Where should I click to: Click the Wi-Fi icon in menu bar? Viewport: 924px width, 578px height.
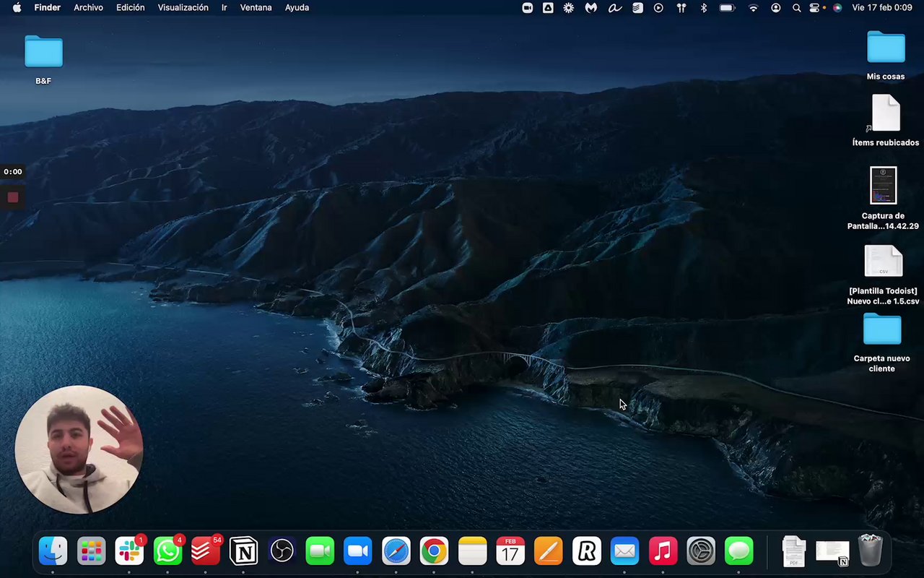pos(754,8)
